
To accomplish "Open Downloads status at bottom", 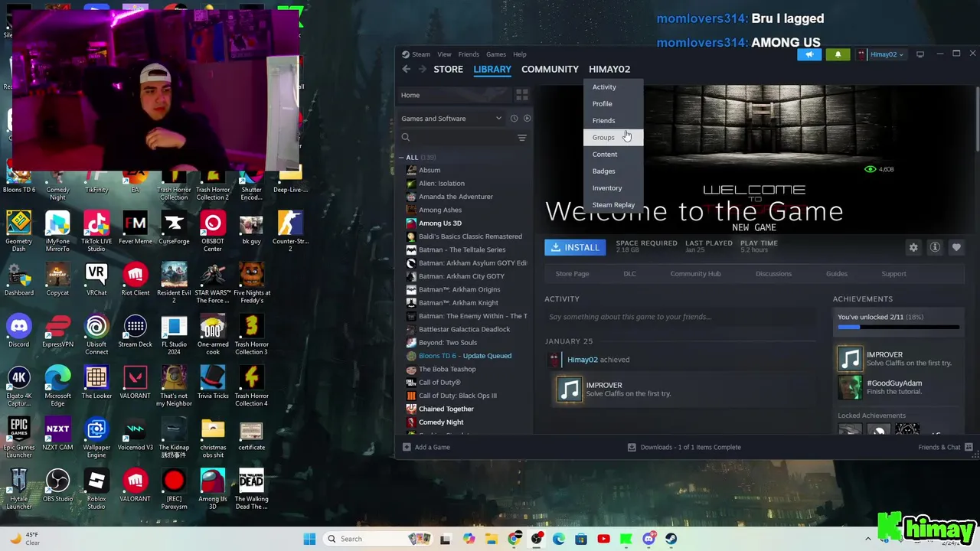I will (684, 447).
